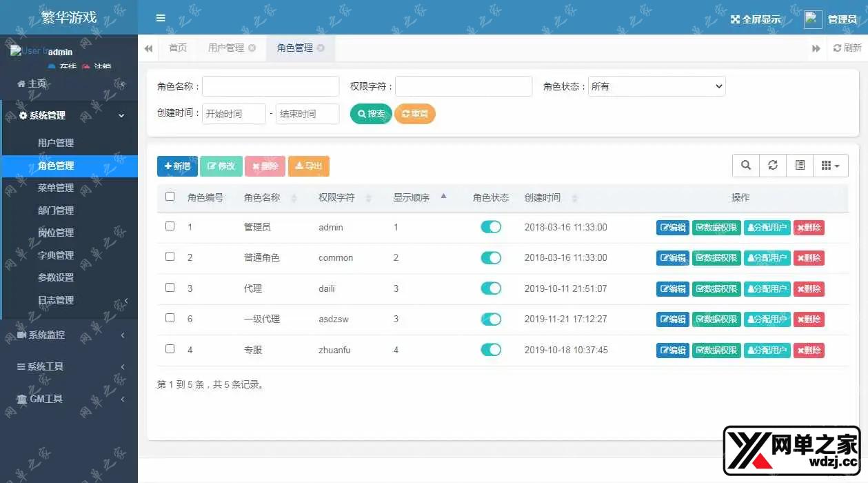The width and height of the screenshot is (868, 483).
Task: Click the table search magnifier icon
Action: pyautogui.click(x=746, y=166)
